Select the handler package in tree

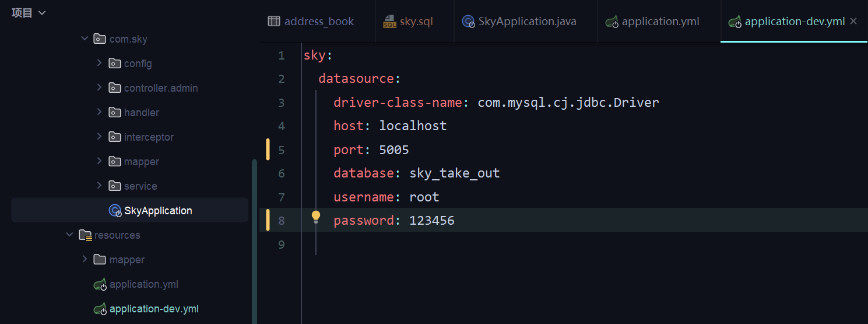[141, 113]
